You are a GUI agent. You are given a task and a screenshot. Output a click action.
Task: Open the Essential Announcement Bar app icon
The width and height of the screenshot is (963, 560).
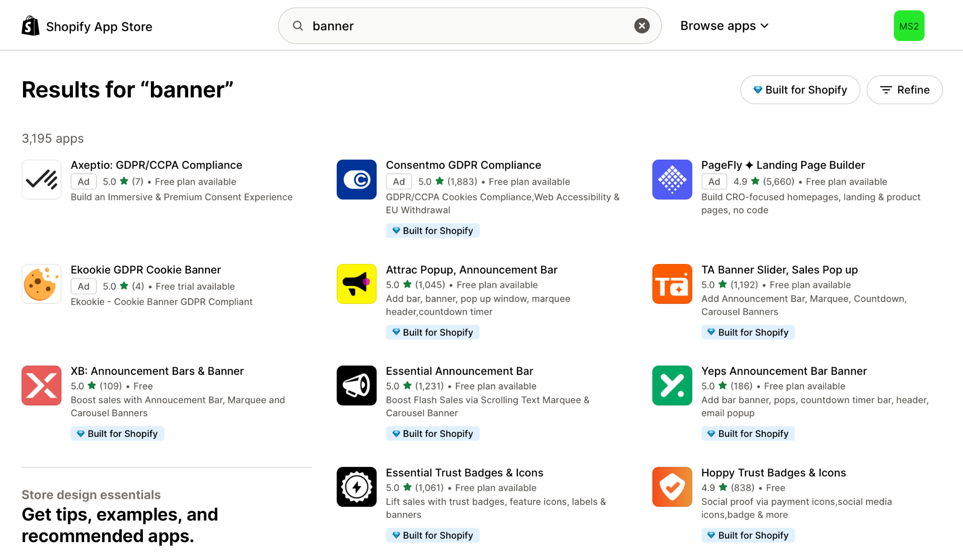pos(356,385)
